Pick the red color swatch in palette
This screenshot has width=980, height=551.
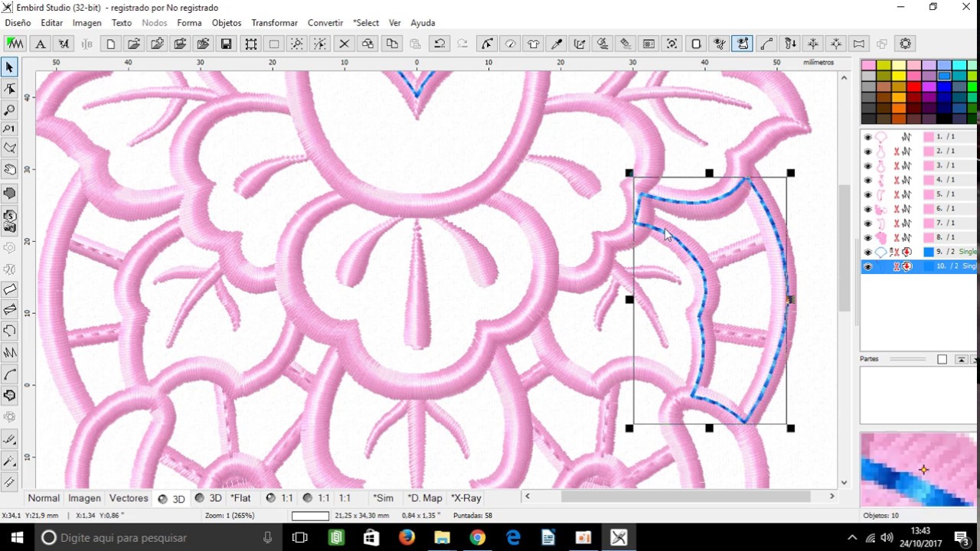[x=913, y=86]
